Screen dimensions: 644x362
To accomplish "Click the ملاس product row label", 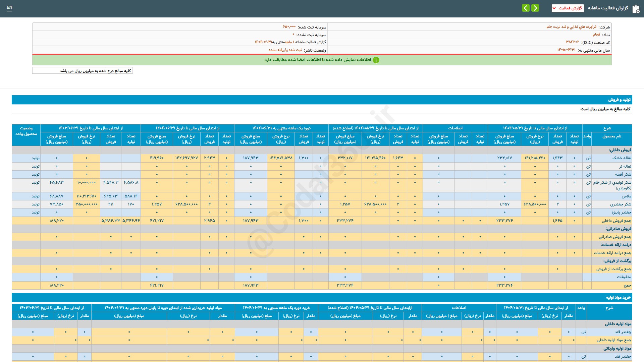I will tap(626, 196).
